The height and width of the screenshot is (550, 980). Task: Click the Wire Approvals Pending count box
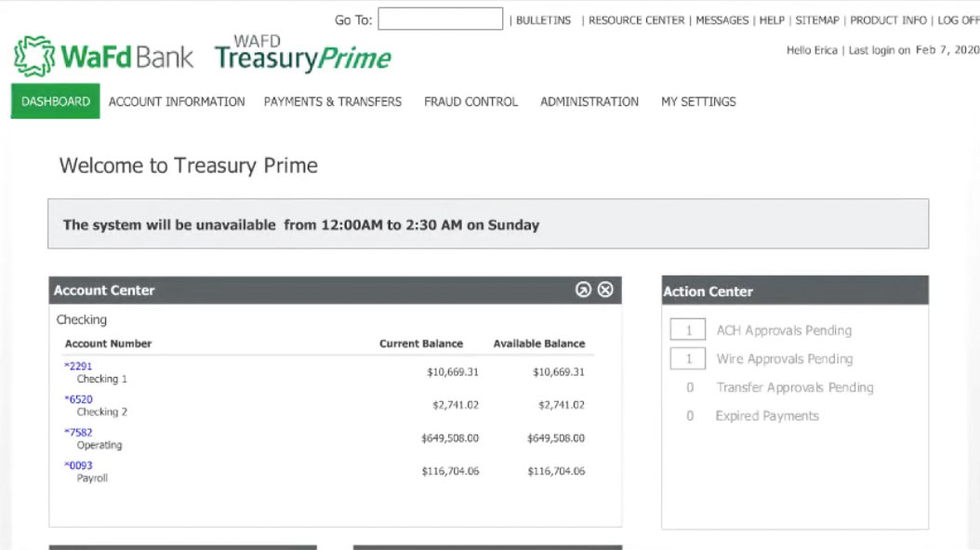coord(688,358)
